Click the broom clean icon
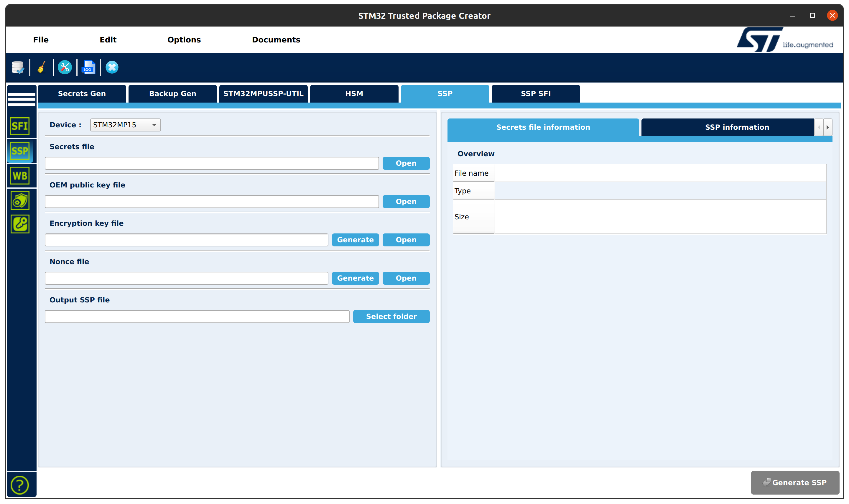849x504 pixels. pyautogui.click(x=42, y=67)
